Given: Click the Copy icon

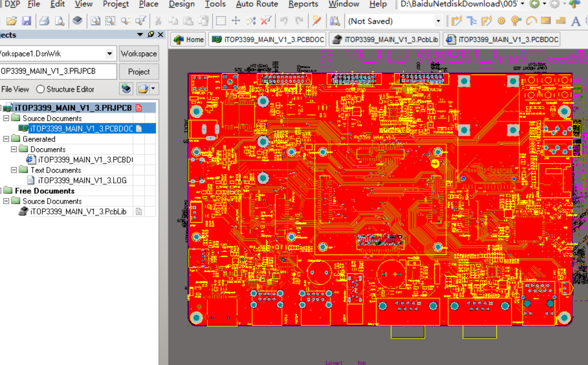Looking at the screenshot, I should (173, 21).
